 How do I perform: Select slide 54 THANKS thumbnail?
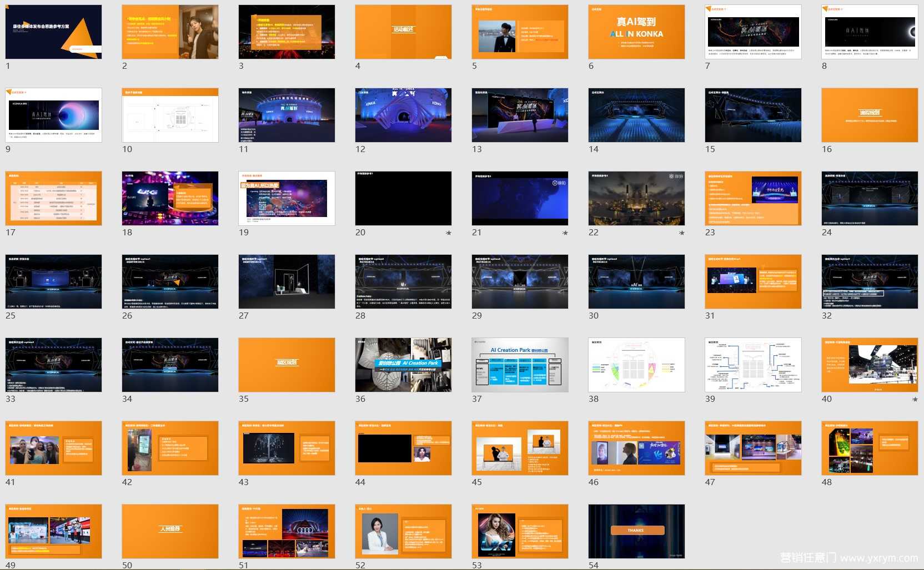point(636,531)
